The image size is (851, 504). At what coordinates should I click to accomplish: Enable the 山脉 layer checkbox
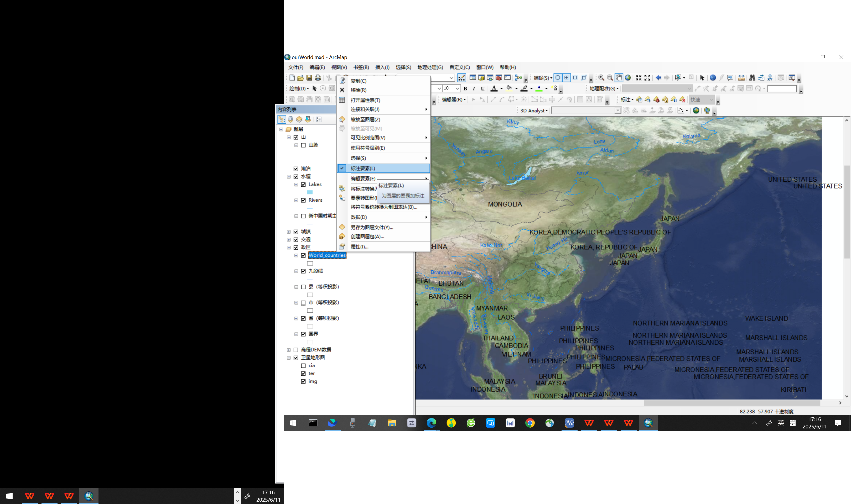click(x=303, y=145)
